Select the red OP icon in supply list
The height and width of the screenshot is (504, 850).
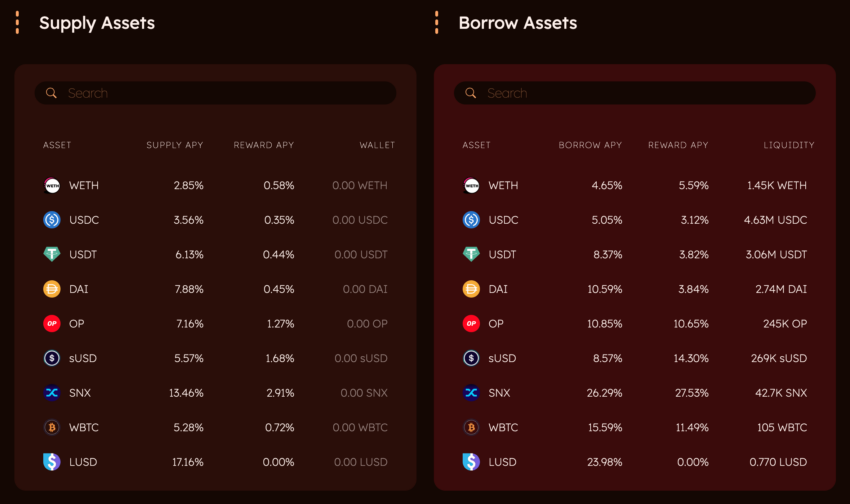click(x=51, y=324)
